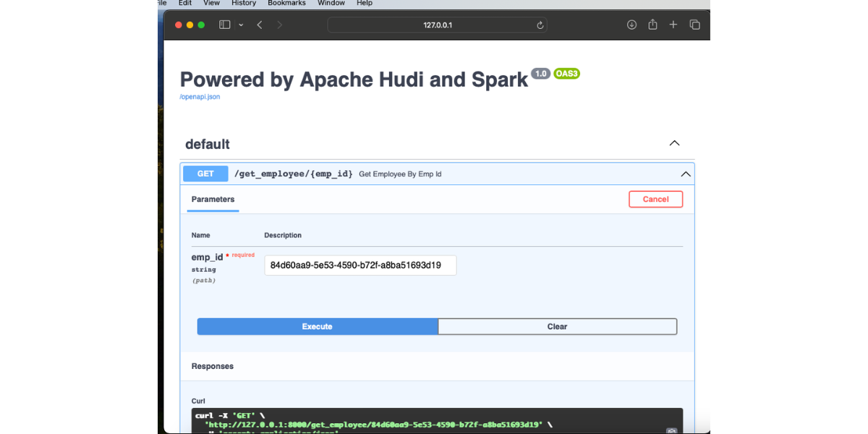Click the blue Execute button
This screenshot has height=434, width=868.
tap(317, 327)
